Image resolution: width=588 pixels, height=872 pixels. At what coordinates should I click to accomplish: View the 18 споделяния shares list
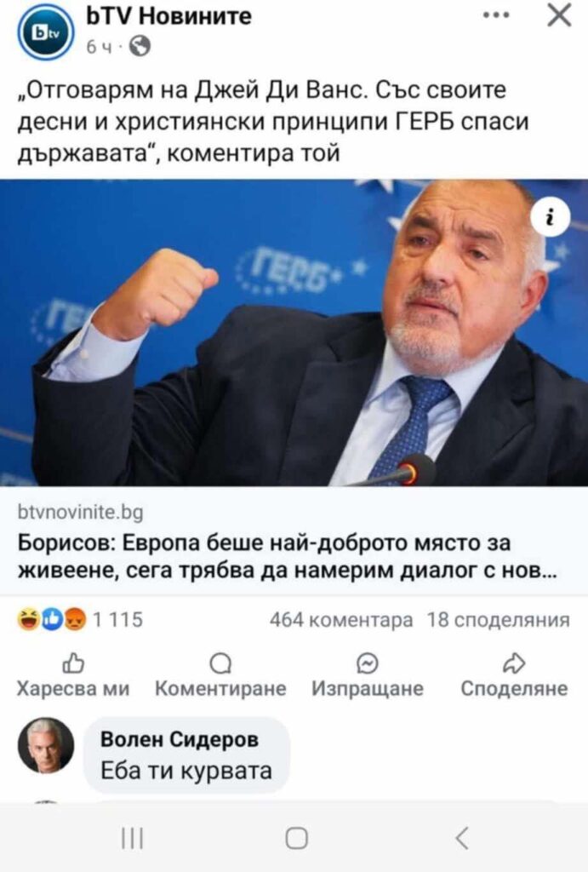pos(498,620)
